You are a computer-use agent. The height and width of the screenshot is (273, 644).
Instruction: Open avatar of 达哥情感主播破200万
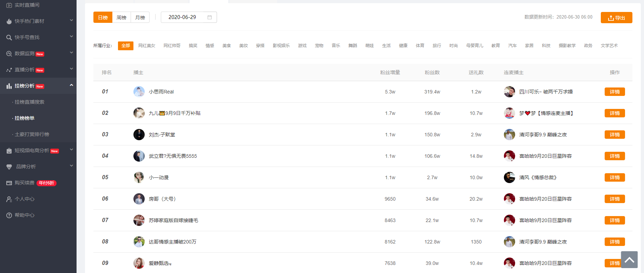pyautogui.click(x=139, y=242)
